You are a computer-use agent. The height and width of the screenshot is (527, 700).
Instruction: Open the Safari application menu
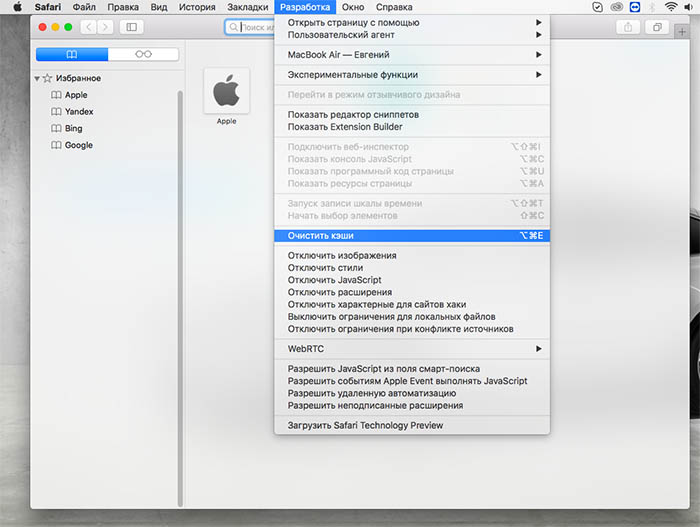coord(48,7)
